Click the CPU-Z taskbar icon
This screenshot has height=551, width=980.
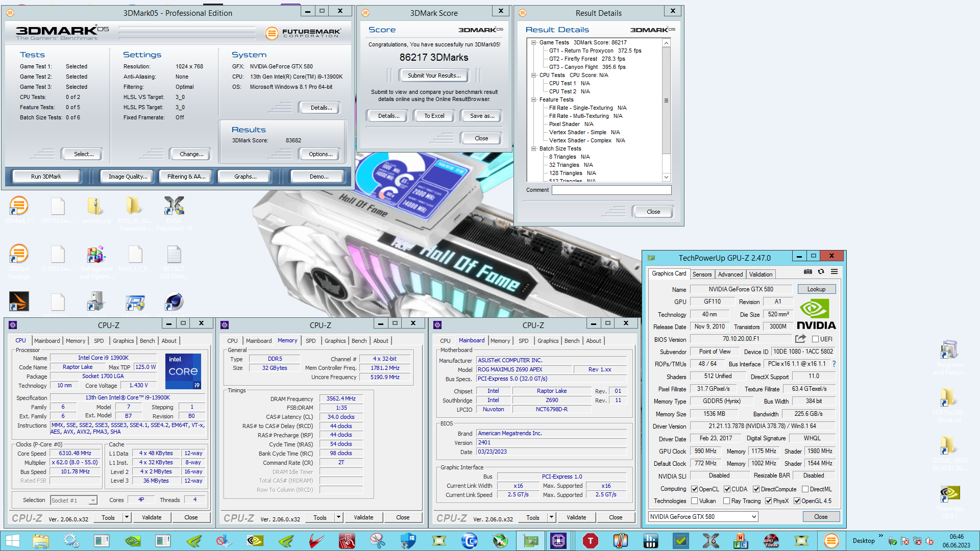[558, 541]
